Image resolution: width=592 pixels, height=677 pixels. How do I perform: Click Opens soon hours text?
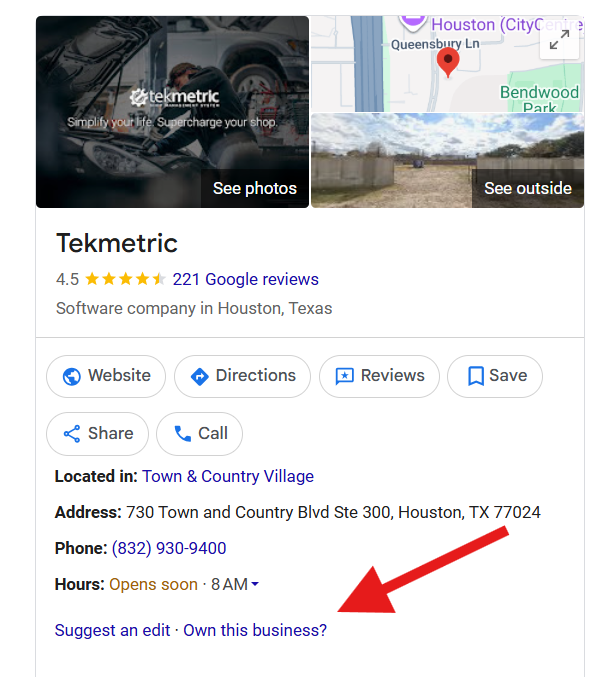(153, 584)
